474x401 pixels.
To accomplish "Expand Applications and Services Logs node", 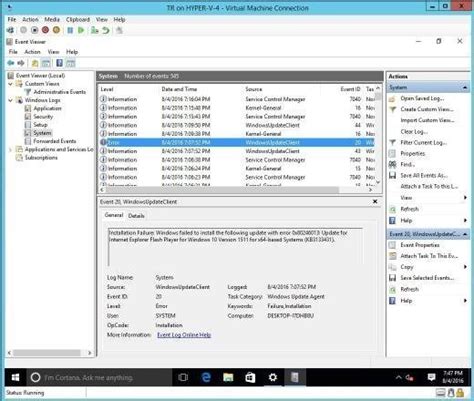I will [x=10, y=149].
